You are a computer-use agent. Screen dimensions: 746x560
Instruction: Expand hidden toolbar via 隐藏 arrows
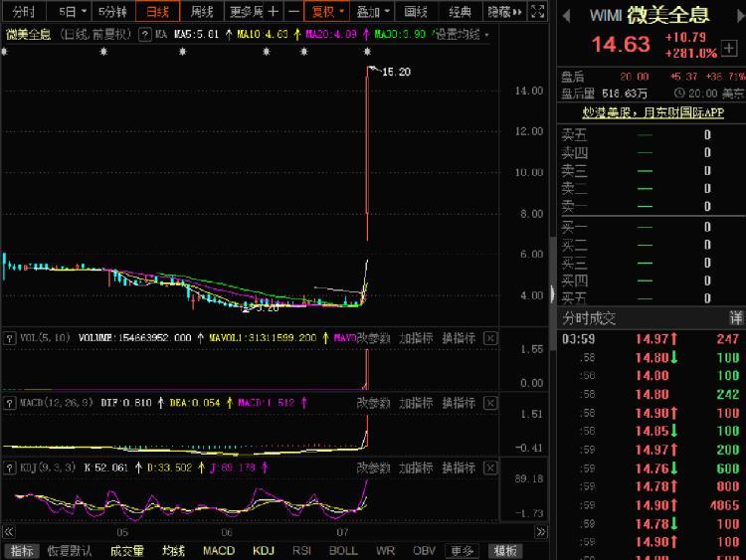point(504,11)
